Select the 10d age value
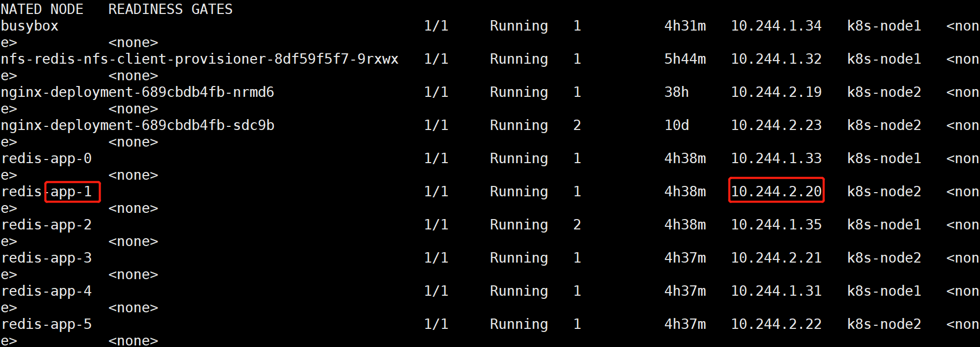 pos(677,125)
